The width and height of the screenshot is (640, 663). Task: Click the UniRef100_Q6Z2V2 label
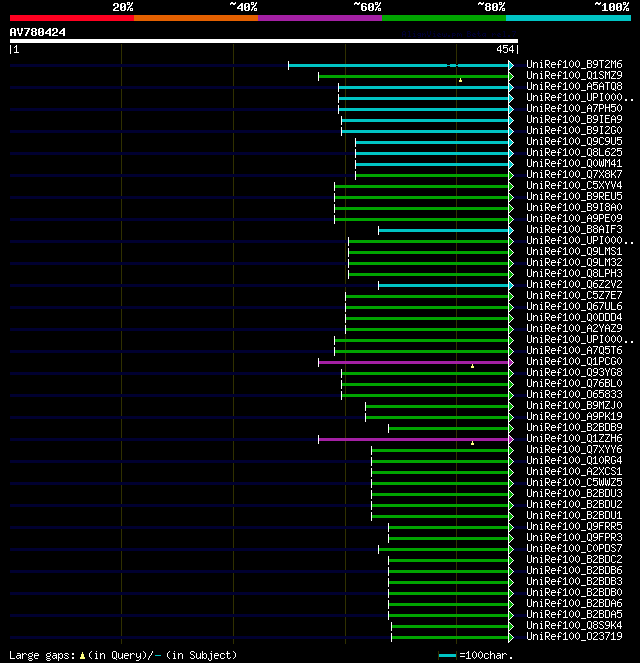coord(574,284)
